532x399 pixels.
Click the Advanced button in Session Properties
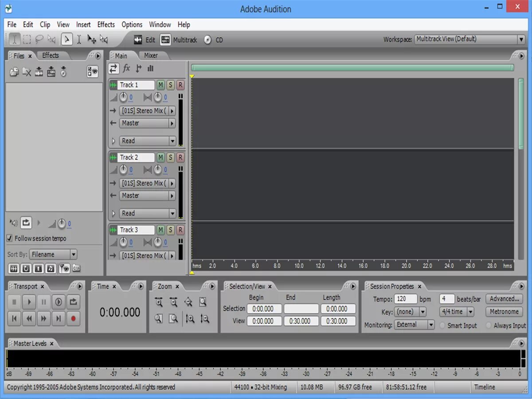point(504,299)
